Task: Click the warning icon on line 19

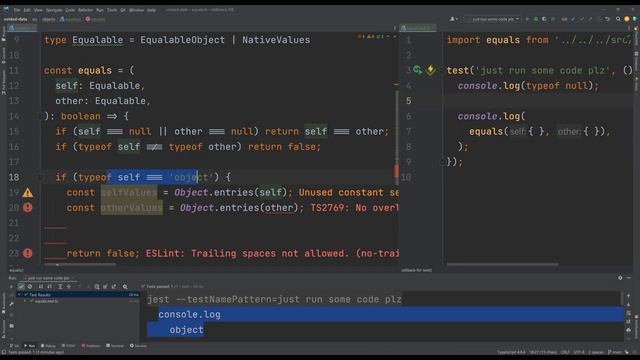Action: [x=27, y=192]
